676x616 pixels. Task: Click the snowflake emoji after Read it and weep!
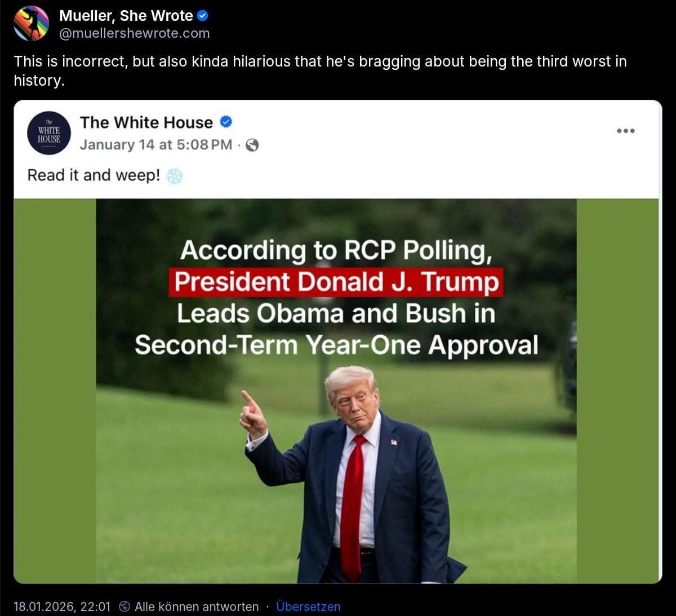click(175, 176)
